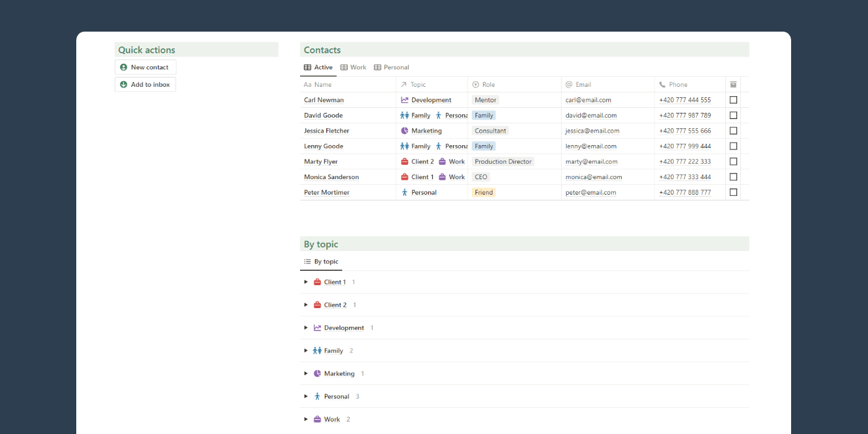
Task: Click the blue Family tag in David Goode row
Action: click(x=484, y=115)
